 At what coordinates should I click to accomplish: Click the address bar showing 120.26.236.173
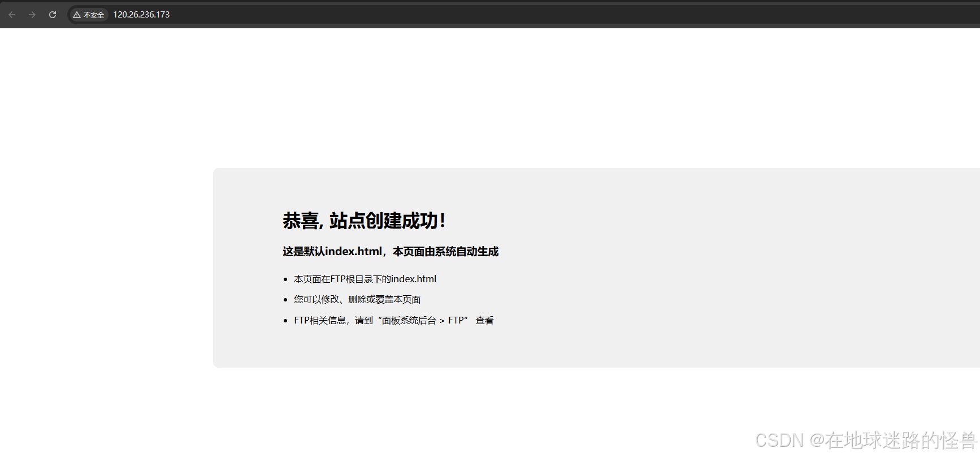(x=523, y=15)
